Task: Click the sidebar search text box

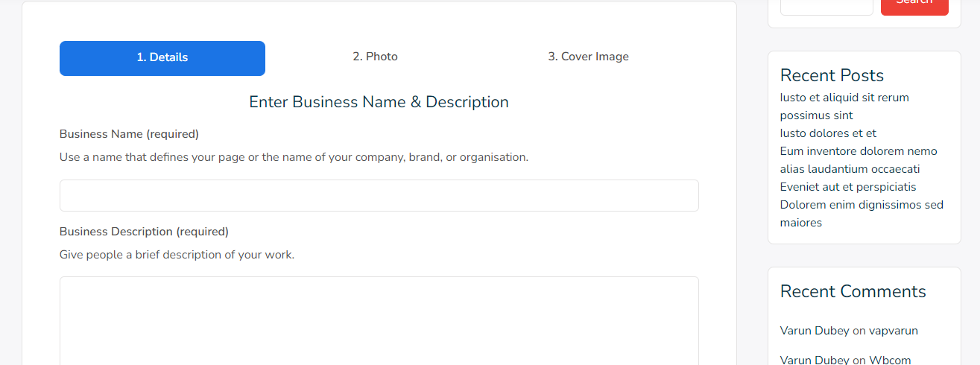Action: [826, 6]
